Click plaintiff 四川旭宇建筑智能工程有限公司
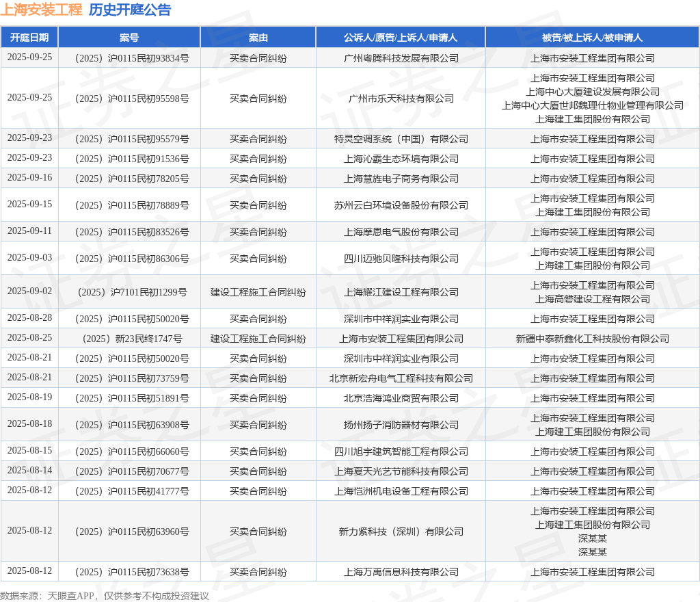The image size is (700, 602). 401,451
